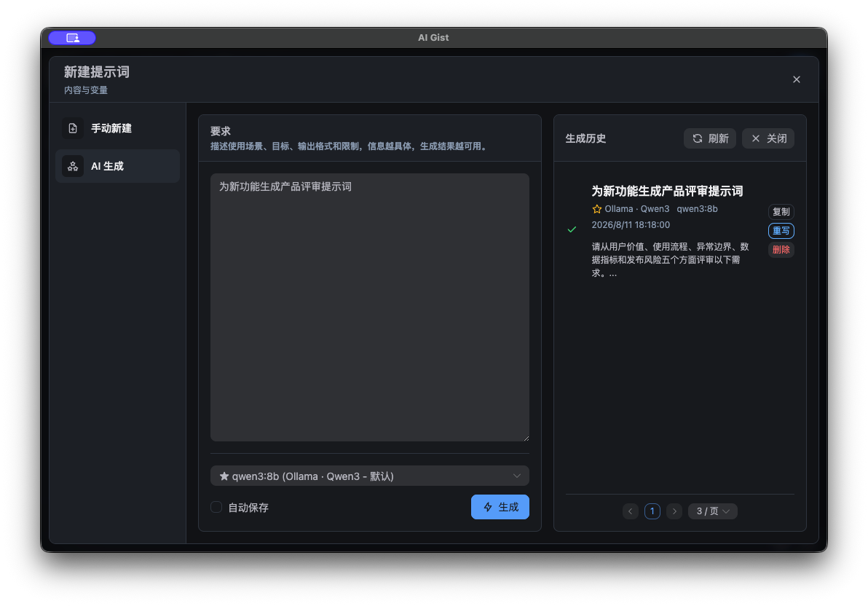
Task: Go to previous history page arrow
Action: point(630,511)
